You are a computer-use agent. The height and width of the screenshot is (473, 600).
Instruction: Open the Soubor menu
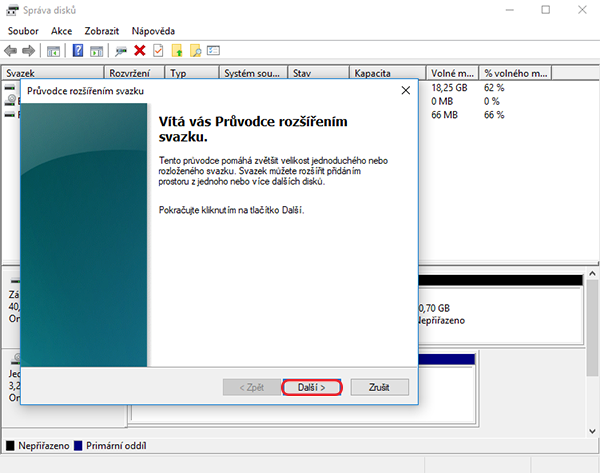[x=22, y=31]
